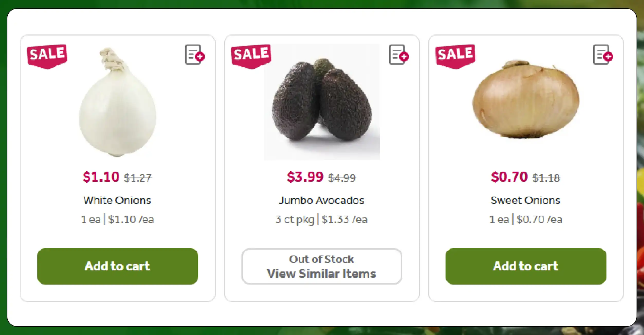The image size is (644, 335).
Task: View similar items for out-of-stock avocados
Action: click(322, 266)
